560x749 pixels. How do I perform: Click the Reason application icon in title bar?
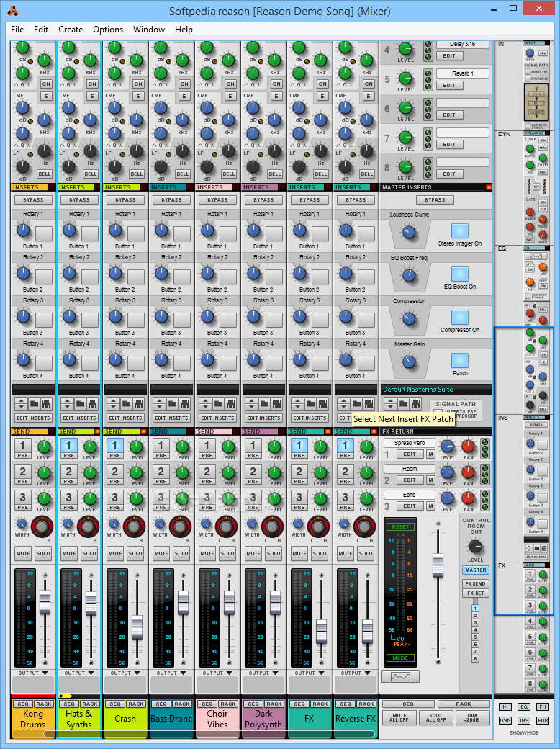click(x=14, y=11)
